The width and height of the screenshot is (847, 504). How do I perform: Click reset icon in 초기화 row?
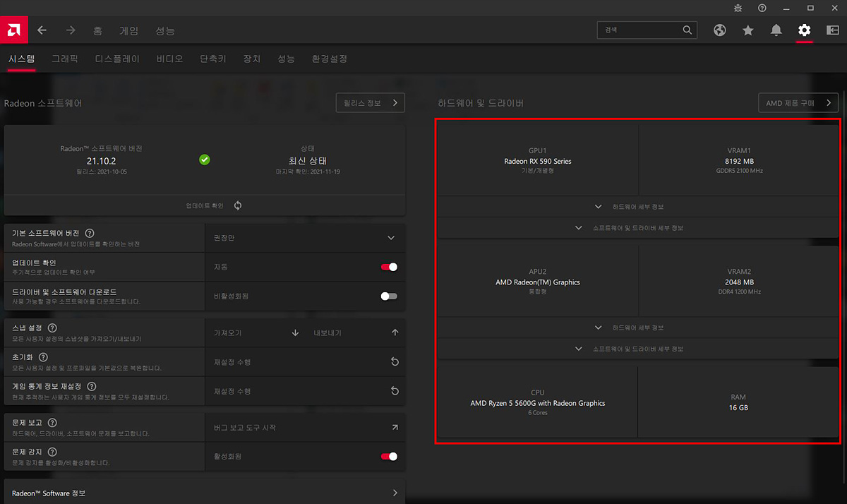point(395,362)
